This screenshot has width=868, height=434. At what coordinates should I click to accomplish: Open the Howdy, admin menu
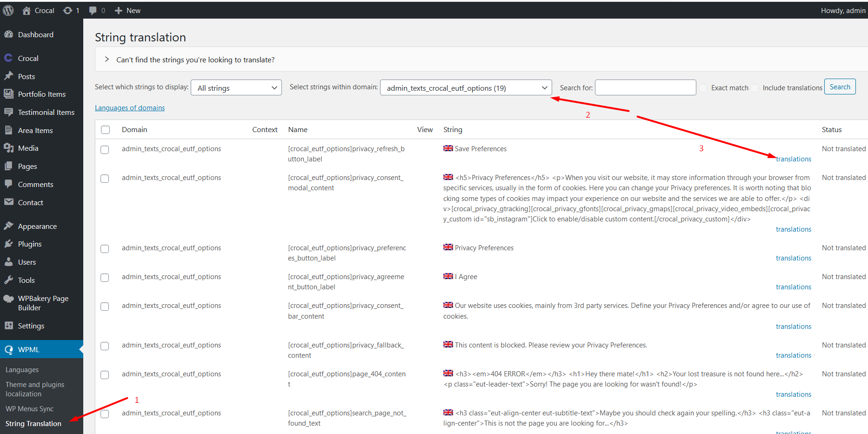click(843, 10)
